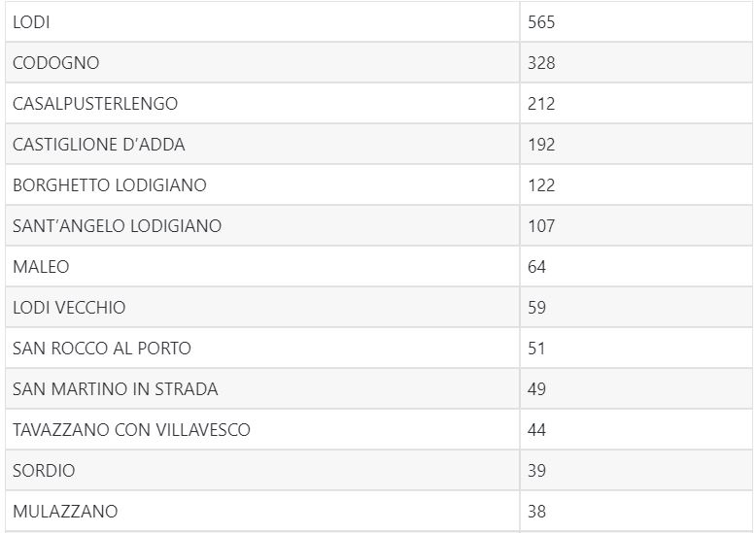Select the CODOGNO row name
Viewport: 756px width, 533px height.
(56, 63)
